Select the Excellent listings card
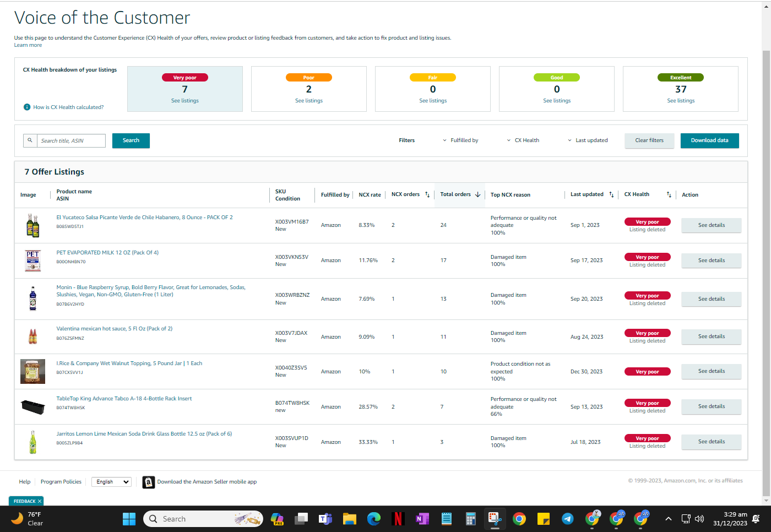Screen dimensions: 771x532 click(x=681, y=89)
